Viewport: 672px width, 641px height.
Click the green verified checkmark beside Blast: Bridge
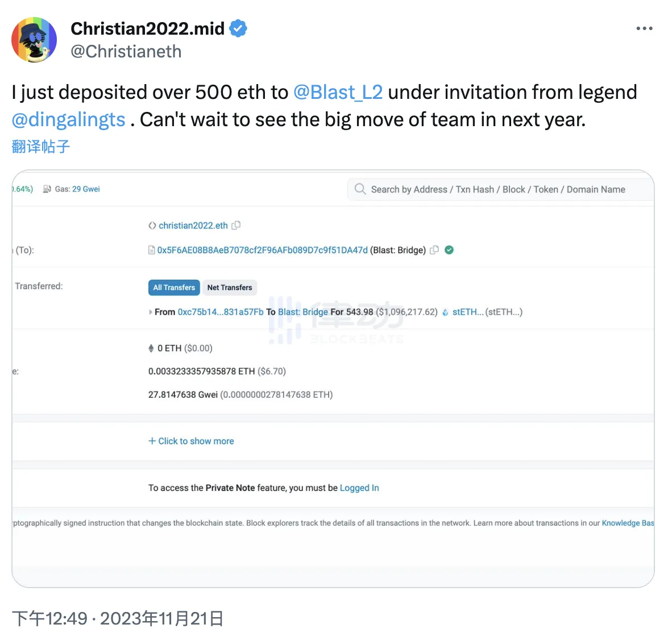pyautogui.click(x=449, y=250)
